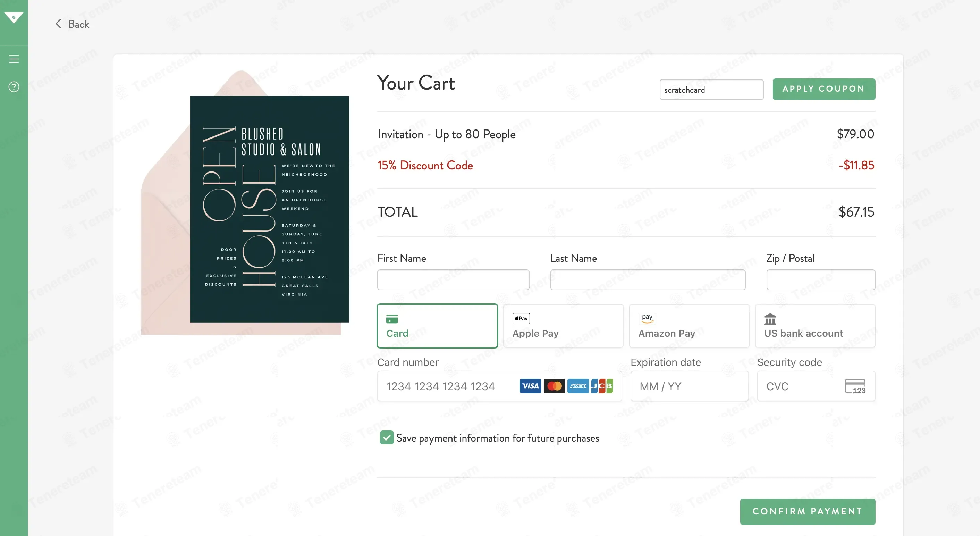Screen dimensions: 980x536
Task: Focus the Expiration date MM / YY field
Action: pos(689,386)
